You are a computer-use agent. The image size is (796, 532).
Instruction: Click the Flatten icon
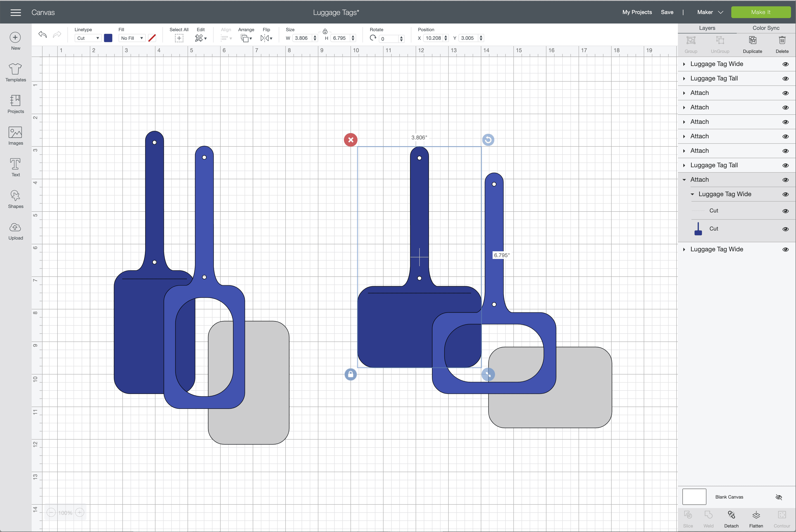coord(756,515)
